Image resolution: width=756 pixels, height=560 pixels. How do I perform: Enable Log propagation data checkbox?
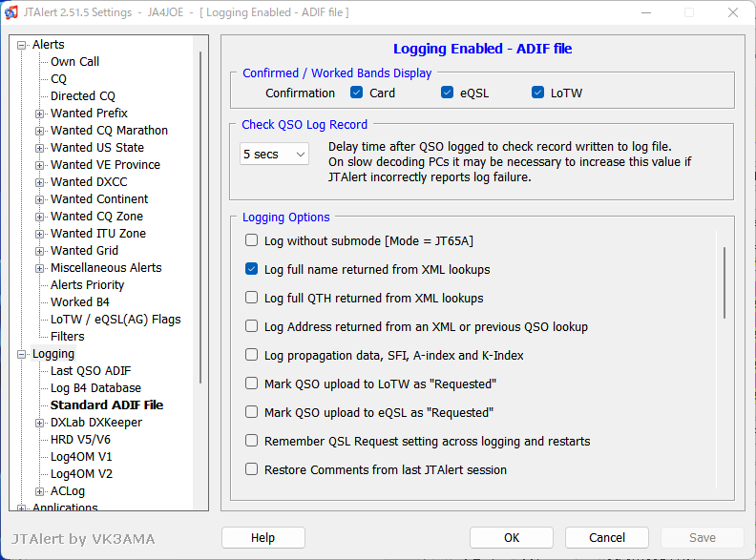click(x=251, y=355)
